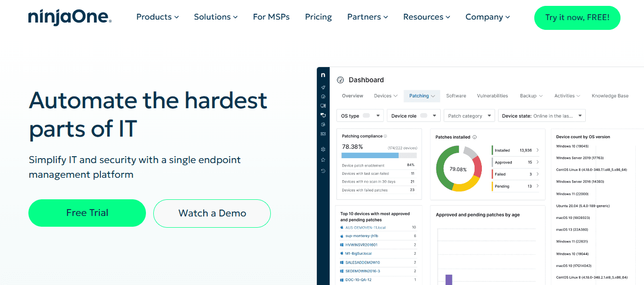Open the Resources menu

click(427, 17)
